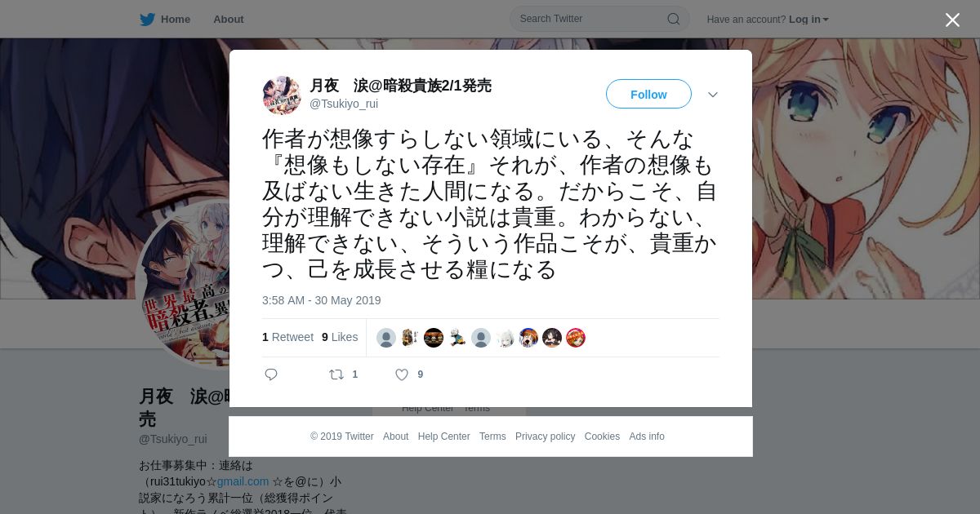980x514 pixels.
Task: Click the retweet arrows icon
Action: coord(336,374)
